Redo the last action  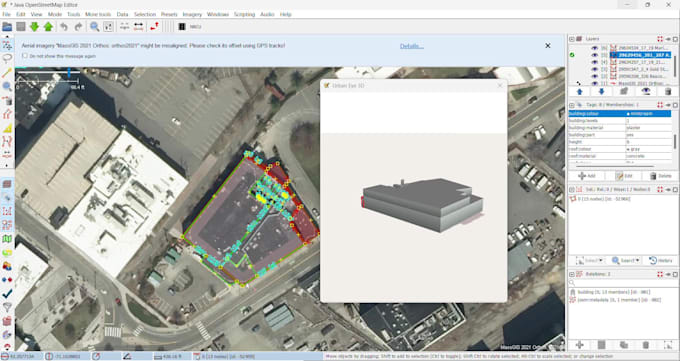point(78,26)
